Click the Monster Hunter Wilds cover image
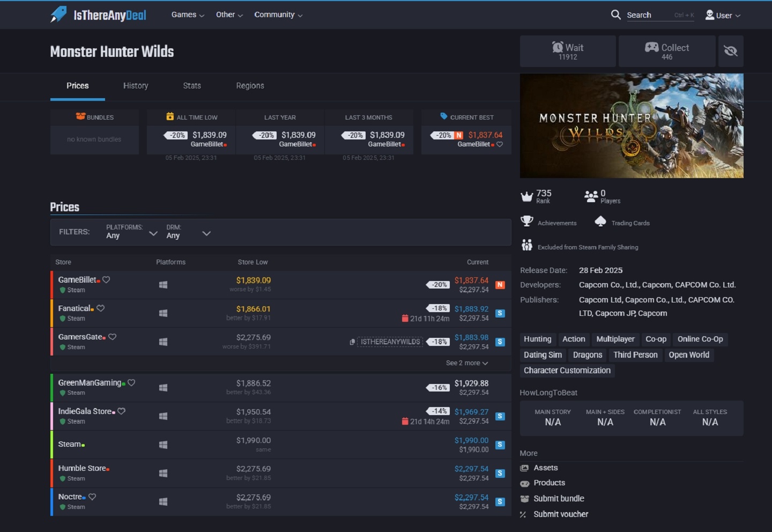Screen dimensions: 772x532 632,125
